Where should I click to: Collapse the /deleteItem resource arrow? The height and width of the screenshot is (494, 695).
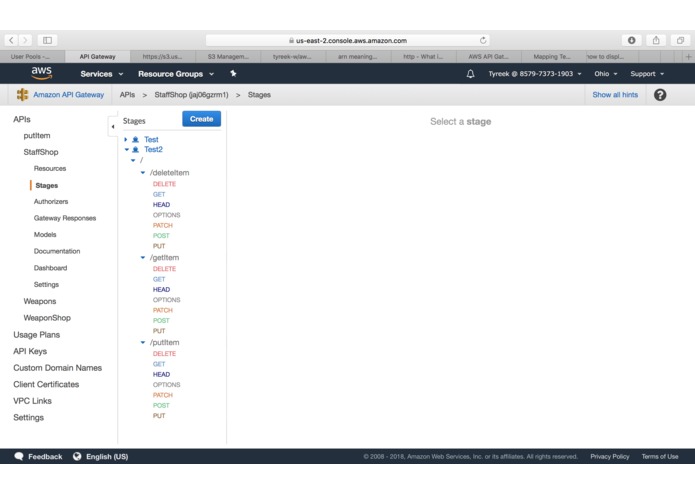(x=143, y=173)
